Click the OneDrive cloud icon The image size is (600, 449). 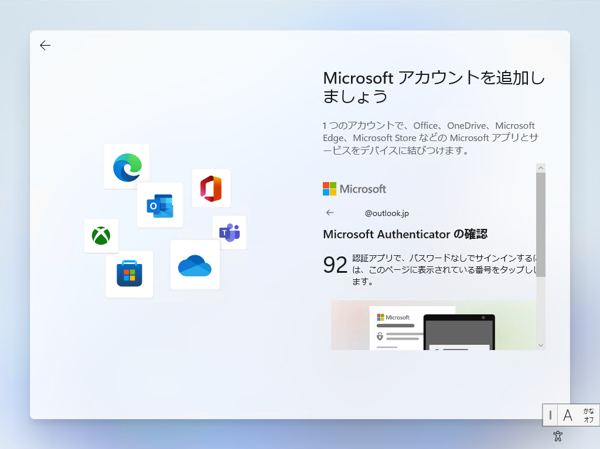[x=195, y=265]
